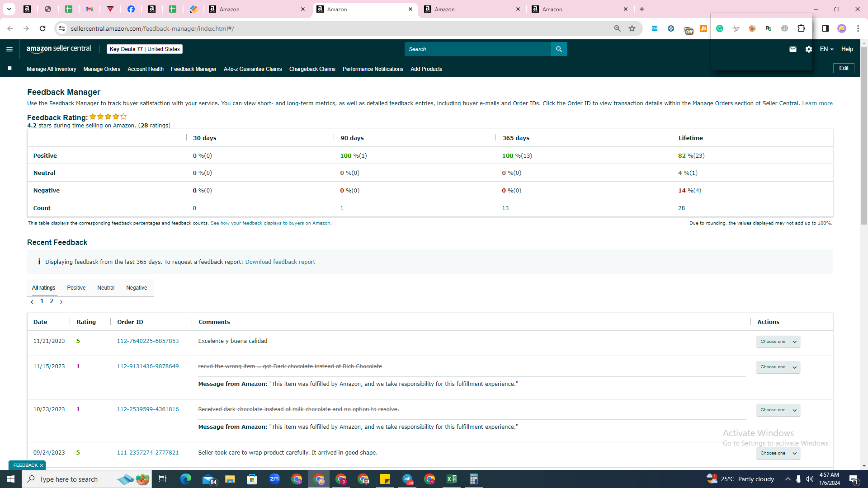Image resolution: width=868 pixels, height=488 pixels.
Task: Open the Grammarly extension icon
Action: coord(720,28)
